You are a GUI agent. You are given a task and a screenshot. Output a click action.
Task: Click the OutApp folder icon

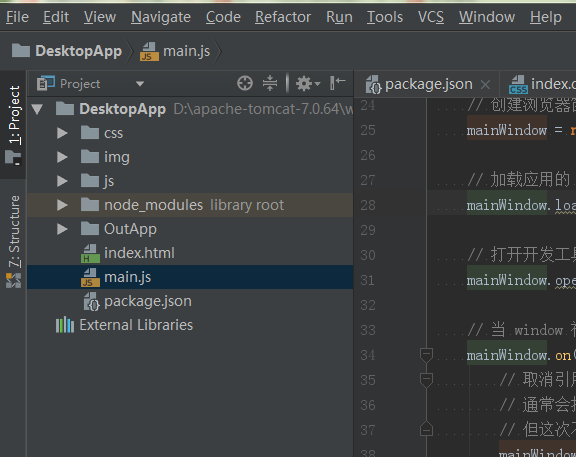90,228
